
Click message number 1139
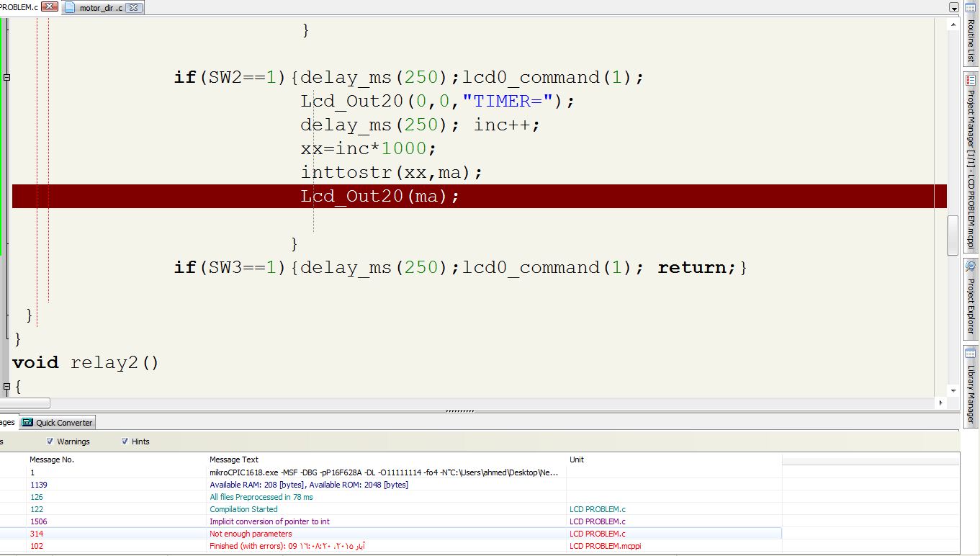point(38,485)
